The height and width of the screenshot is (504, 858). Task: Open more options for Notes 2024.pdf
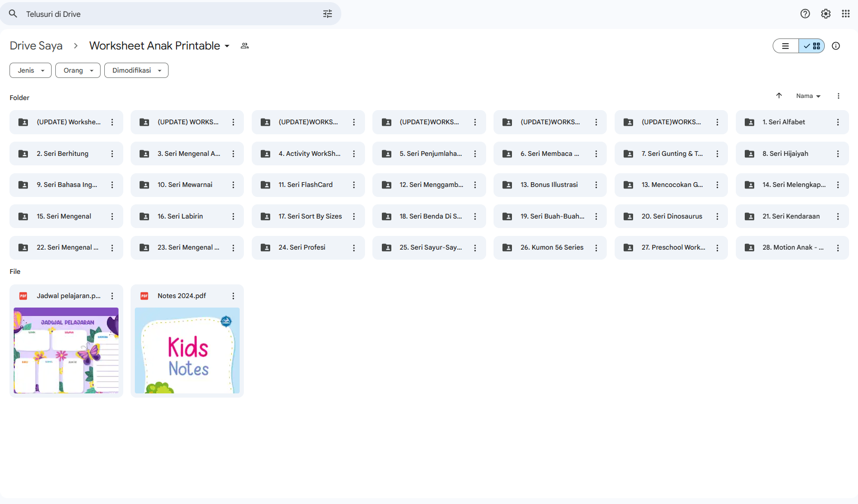click(233, 296)
